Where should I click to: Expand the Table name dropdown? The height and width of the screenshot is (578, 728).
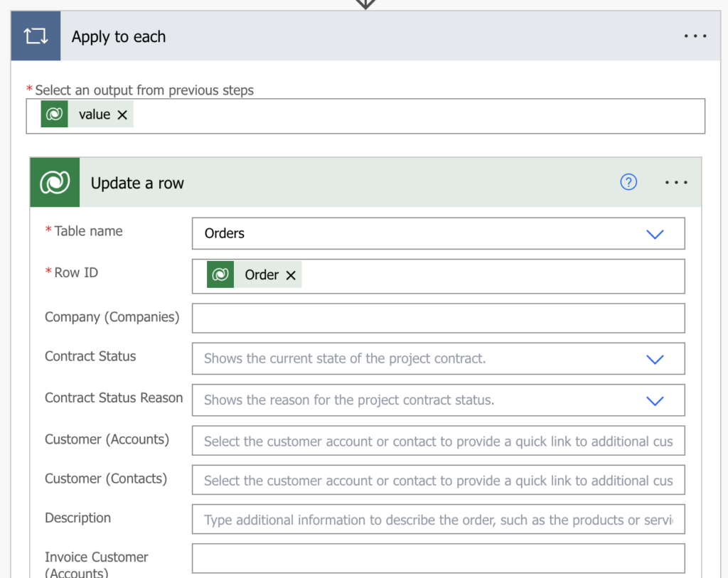pos(655,233)
